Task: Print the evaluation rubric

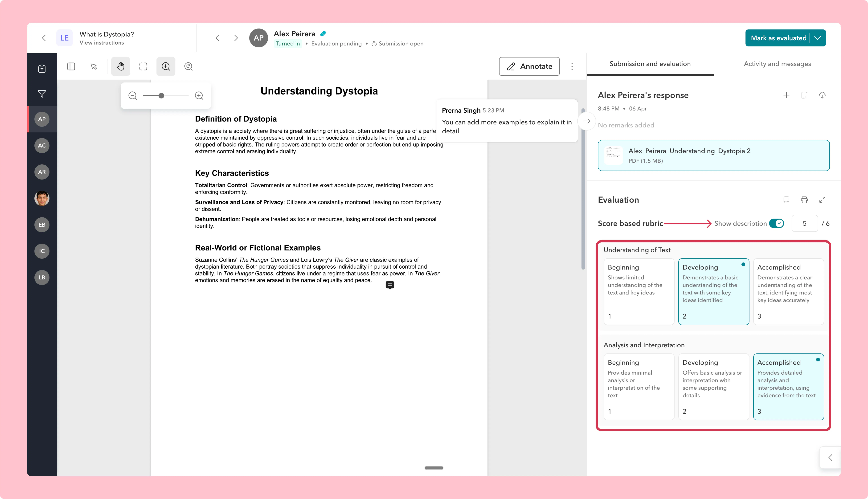Action: tap(804, 200)
